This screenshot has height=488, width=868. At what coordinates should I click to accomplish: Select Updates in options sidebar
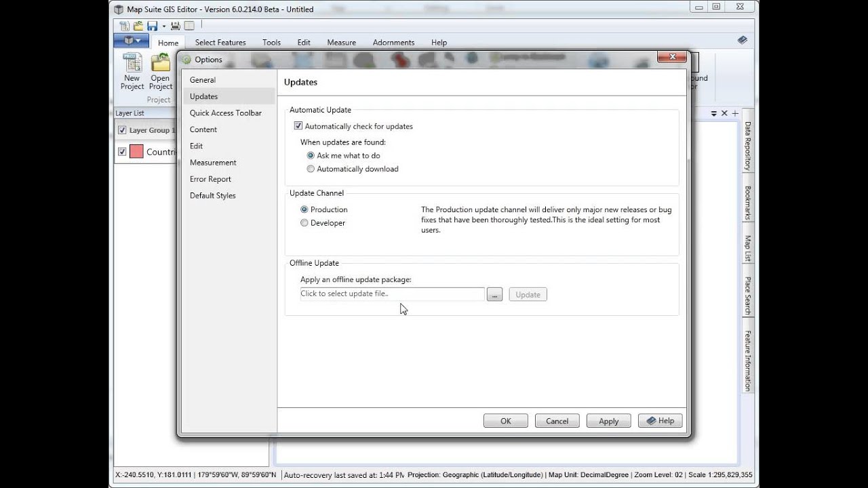(229, 96)
